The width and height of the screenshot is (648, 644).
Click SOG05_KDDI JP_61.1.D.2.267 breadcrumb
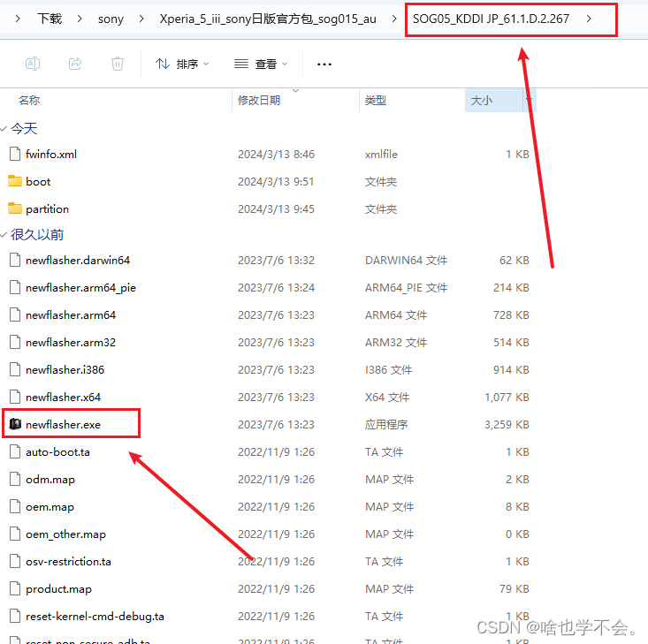[x=491, y=19]
